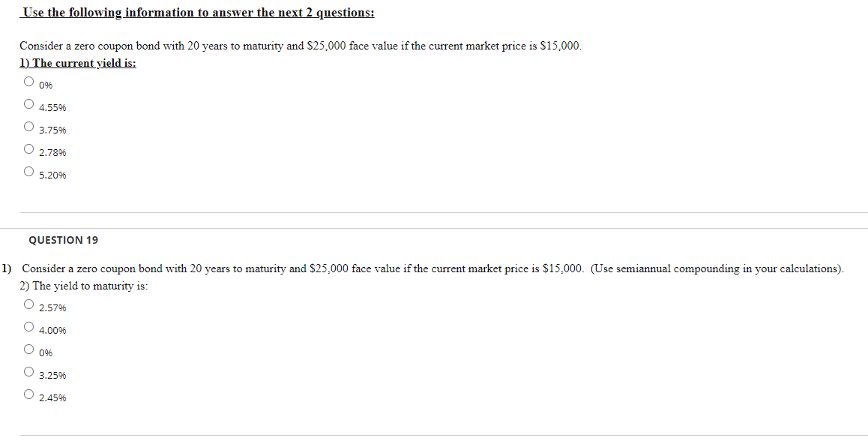This screenshot has width=868, height=444.
Task: Pick the 3.25% radio button
Action: click(x=28, y=371)
